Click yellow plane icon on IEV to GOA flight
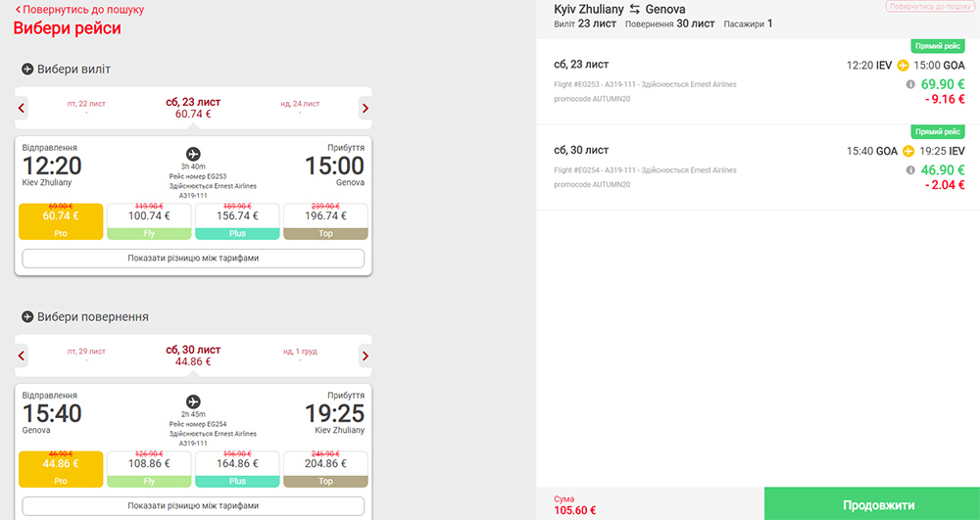The image size is (980, 520). coord(903,65)
